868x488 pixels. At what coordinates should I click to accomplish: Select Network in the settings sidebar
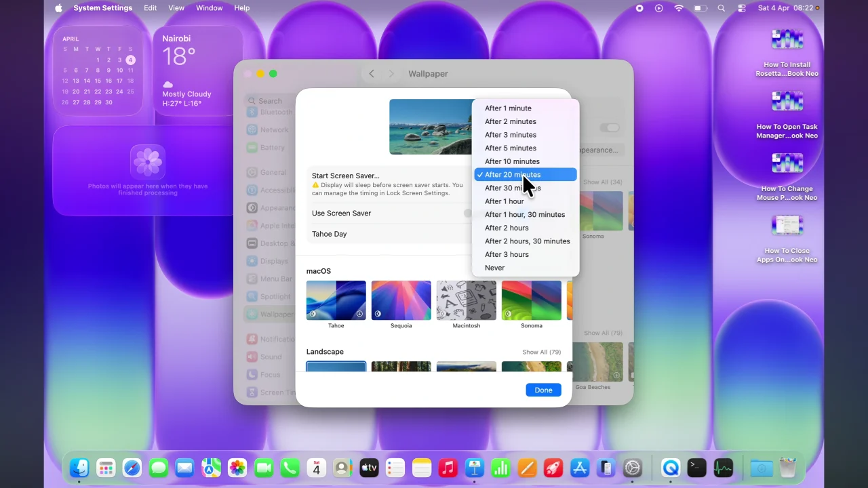(x=274, y=129)
